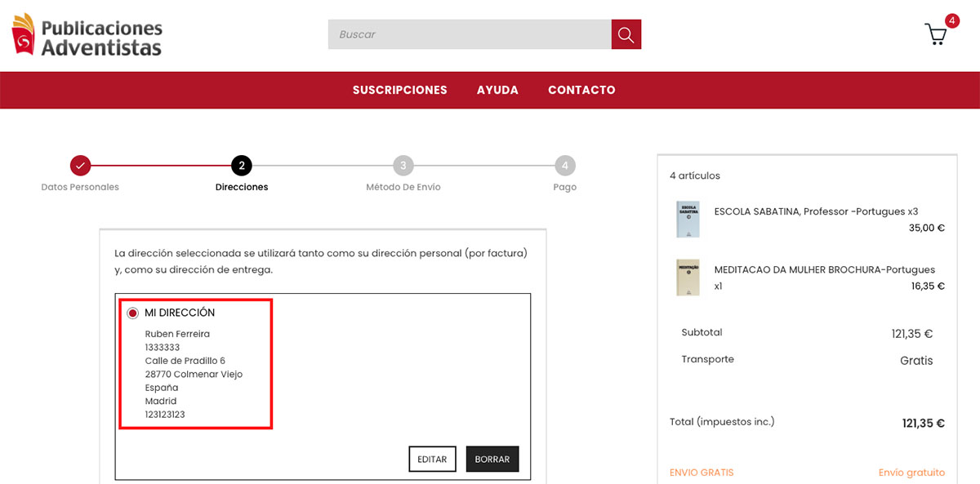The width and height of the screenshot is (980, 484).
Task: Focus the Buscar search field
Action: click(x=470, y=34)
